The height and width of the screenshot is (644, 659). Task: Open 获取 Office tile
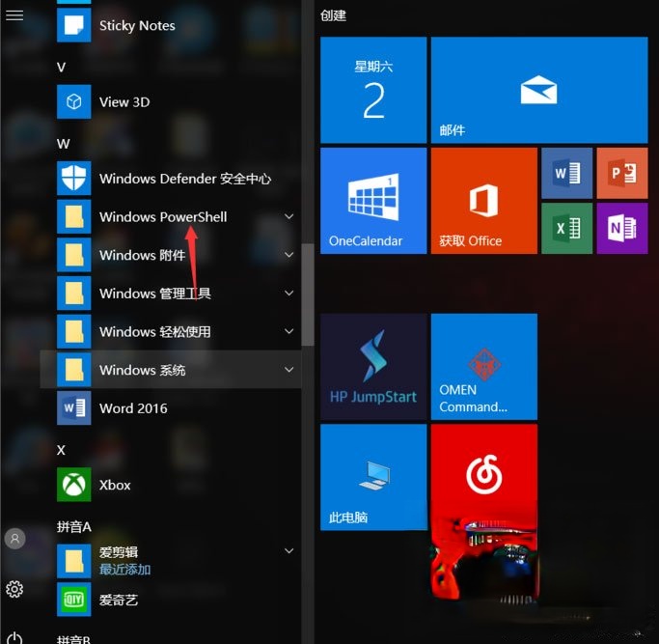tap(484, 201)
